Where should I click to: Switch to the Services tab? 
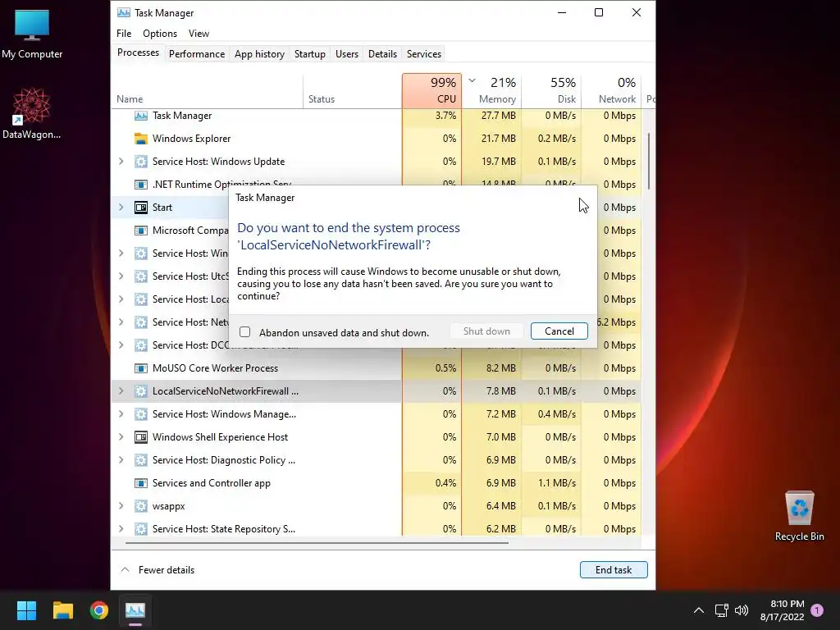pos(424,53)
